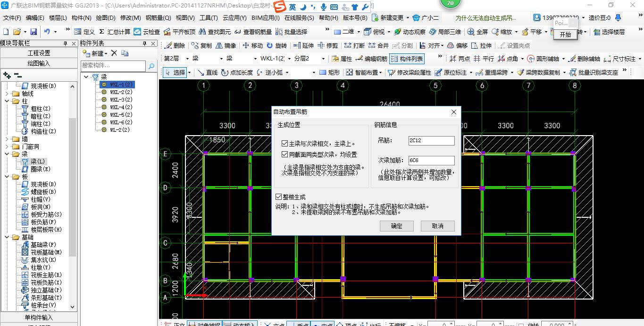Open the 构件(N) menu
Image resolution: width=644 pixels, height=326 pixels.
point(81,18)
